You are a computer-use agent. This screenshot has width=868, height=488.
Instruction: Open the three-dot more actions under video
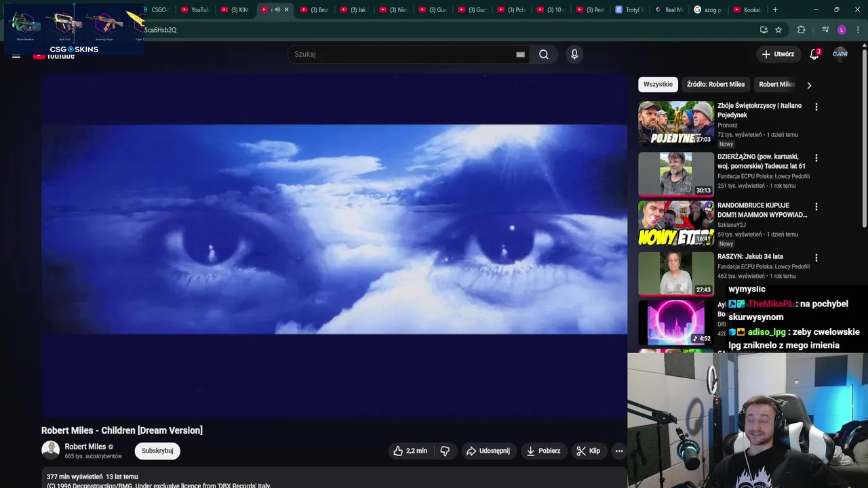click(x=618, y=451)
